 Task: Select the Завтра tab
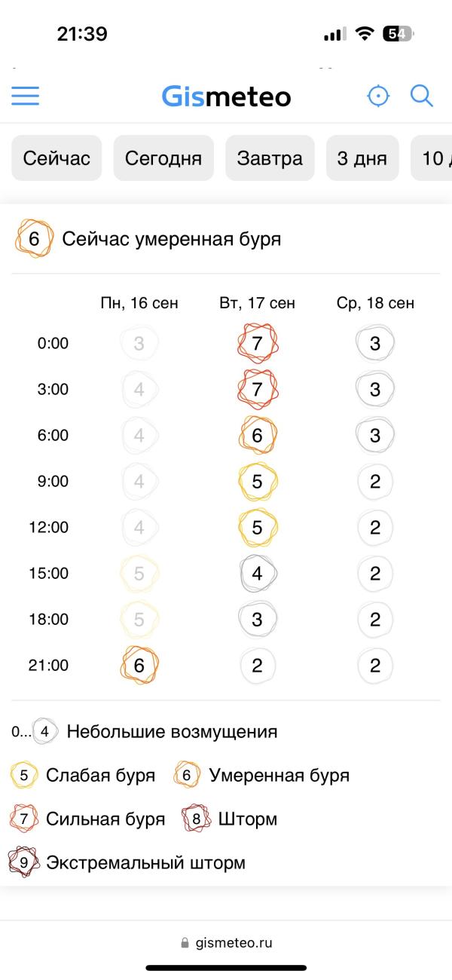pos(270,158)
